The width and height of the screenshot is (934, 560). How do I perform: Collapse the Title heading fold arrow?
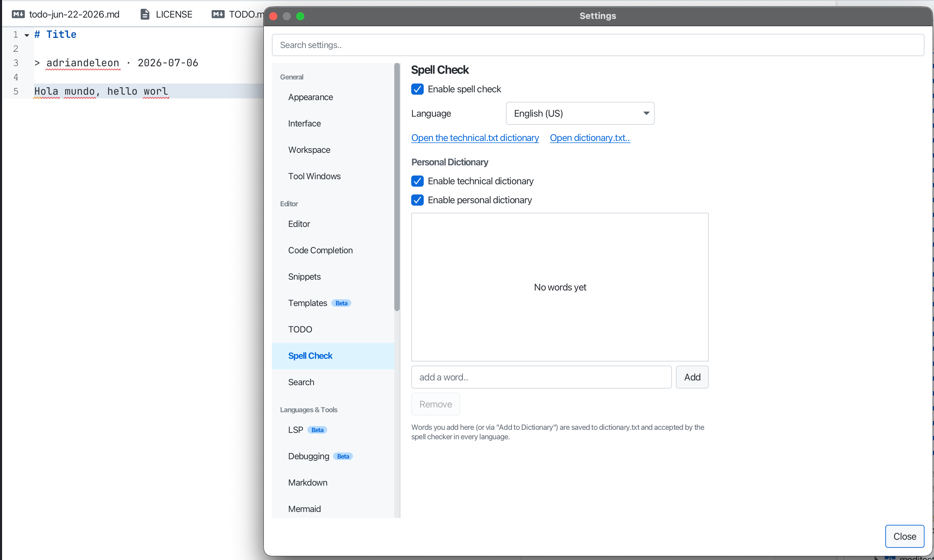27,35
